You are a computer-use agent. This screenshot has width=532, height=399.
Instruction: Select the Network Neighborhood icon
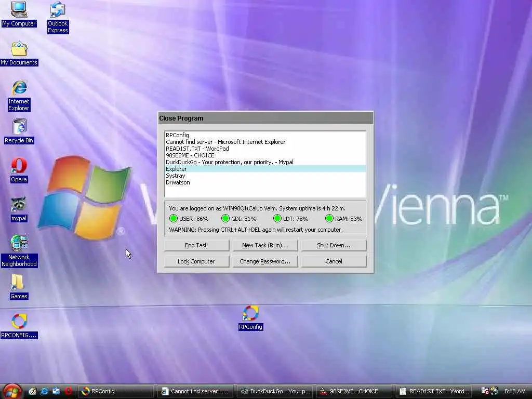pos(19,251)
